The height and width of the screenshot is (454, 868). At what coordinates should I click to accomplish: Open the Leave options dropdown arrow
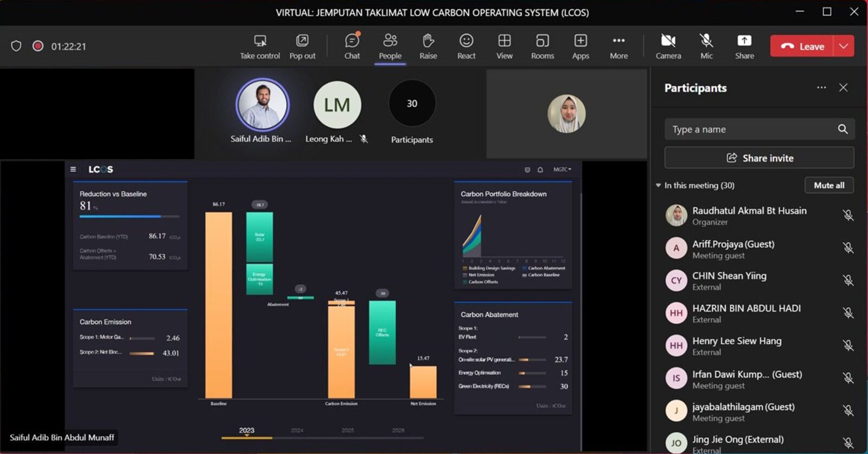click(x=844, y=46)
